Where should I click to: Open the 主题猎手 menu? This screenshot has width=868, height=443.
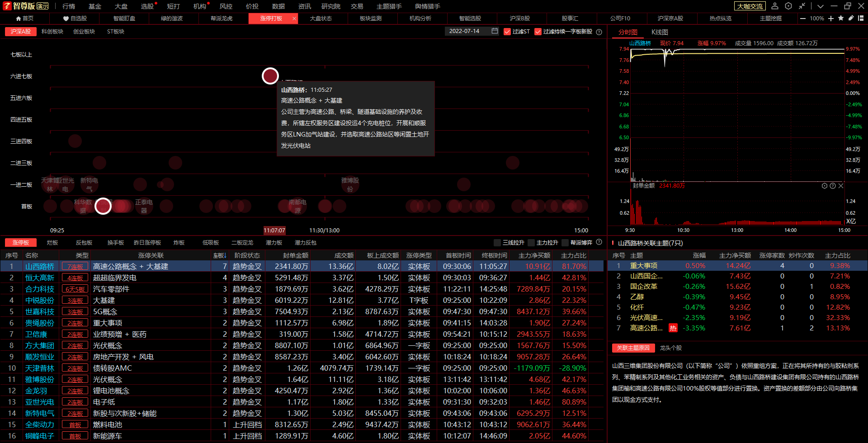pyautogui.click(x=389, y=6)
